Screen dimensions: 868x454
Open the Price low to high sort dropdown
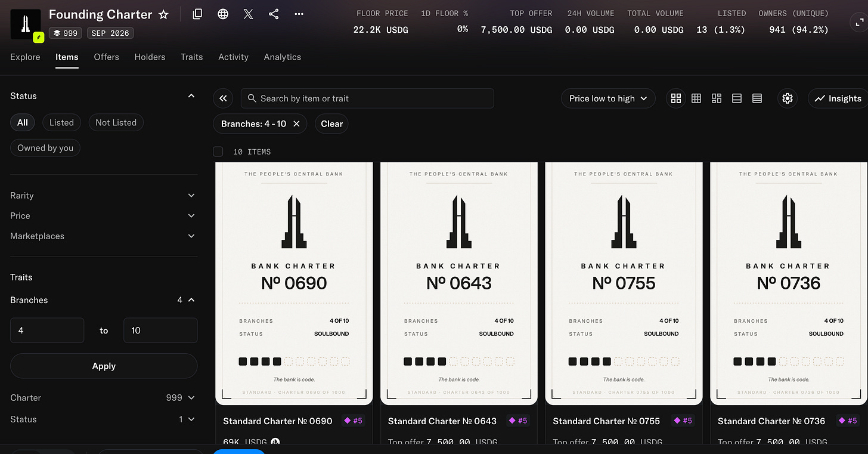[608, 98]
